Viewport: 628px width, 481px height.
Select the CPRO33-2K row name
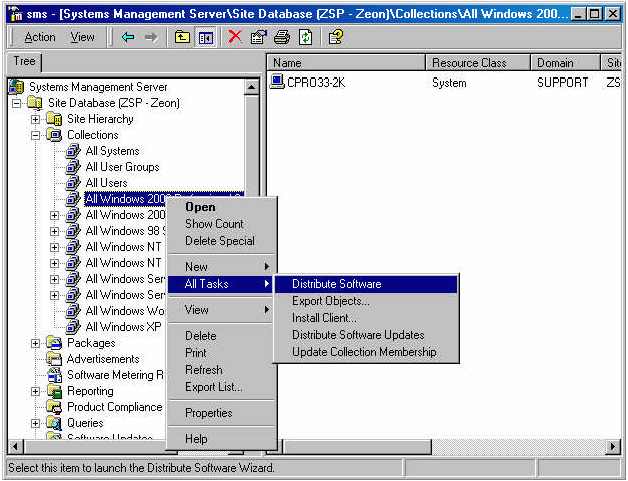[316, 82]
